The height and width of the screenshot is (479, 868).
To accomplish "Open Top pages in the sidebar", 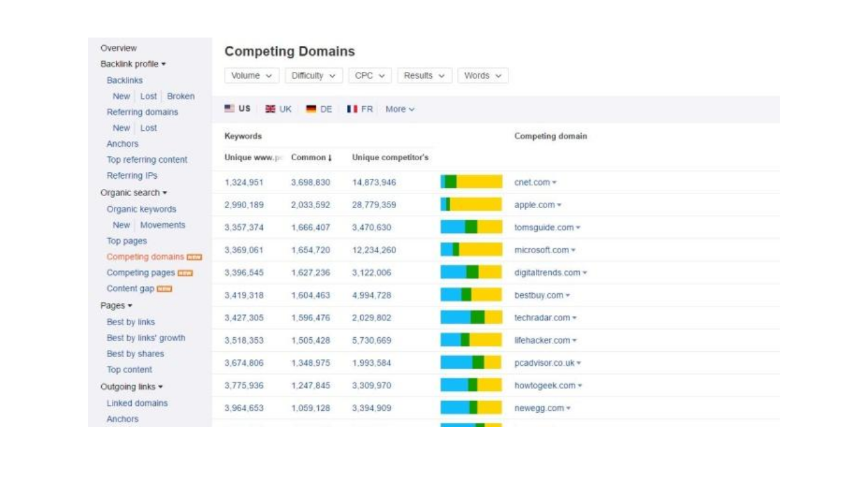I will 127,241.
